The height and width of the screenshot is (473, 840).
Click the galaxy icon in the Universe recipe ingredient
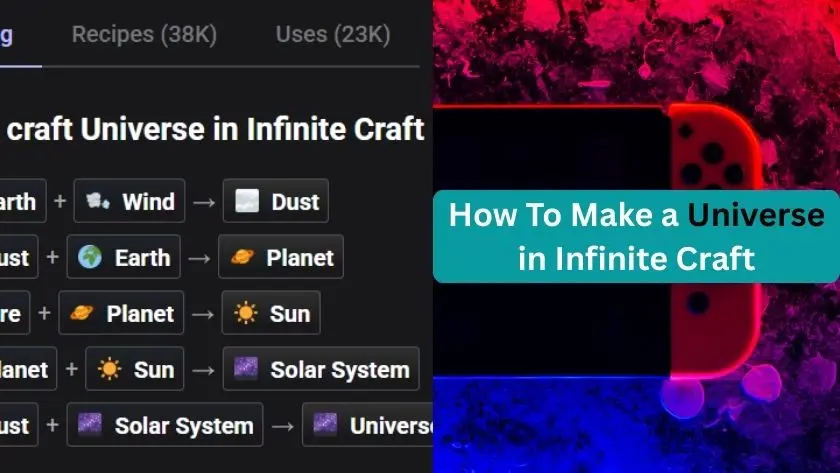[90, 424]
